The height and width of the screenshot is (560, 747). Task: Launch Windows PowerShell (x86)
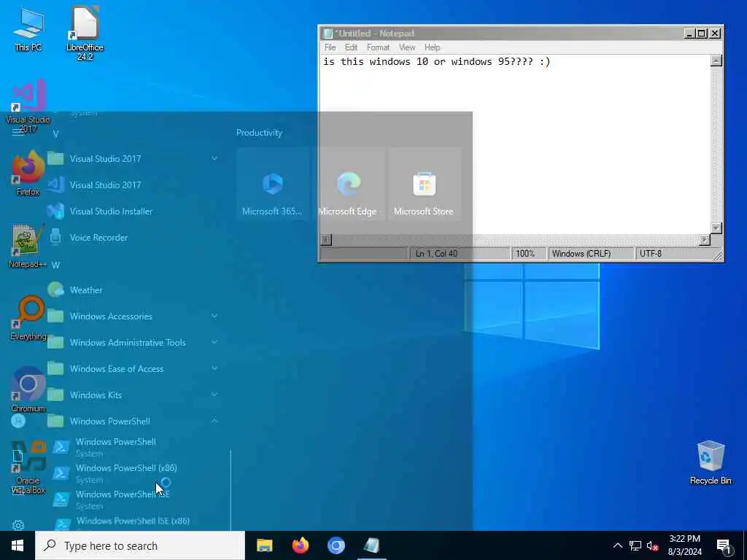(x=126, y=472)
